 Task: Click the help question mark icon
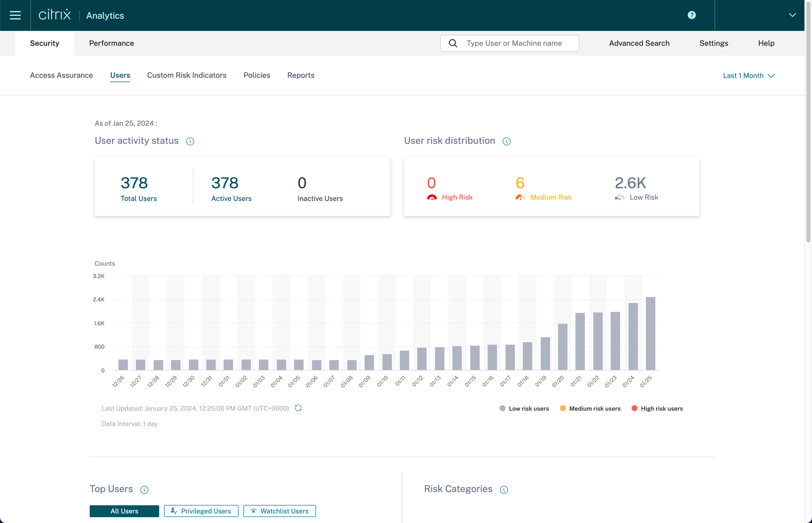(691, 15)
